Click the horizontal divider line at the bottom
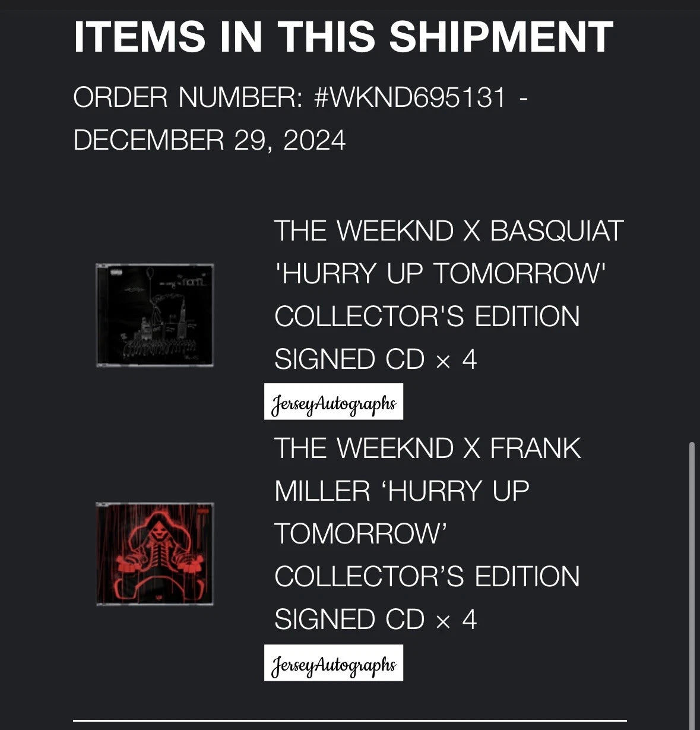 click(x=350, y=720)
